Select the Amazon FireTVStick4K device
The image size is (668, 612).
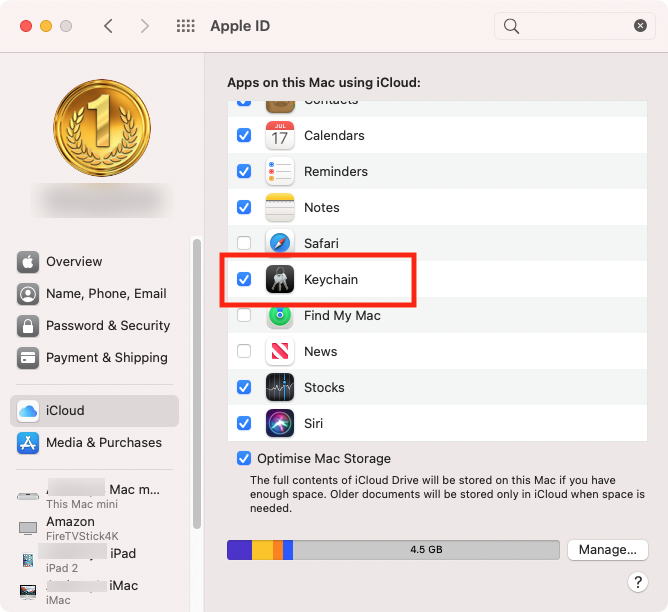tap(97, 528)
